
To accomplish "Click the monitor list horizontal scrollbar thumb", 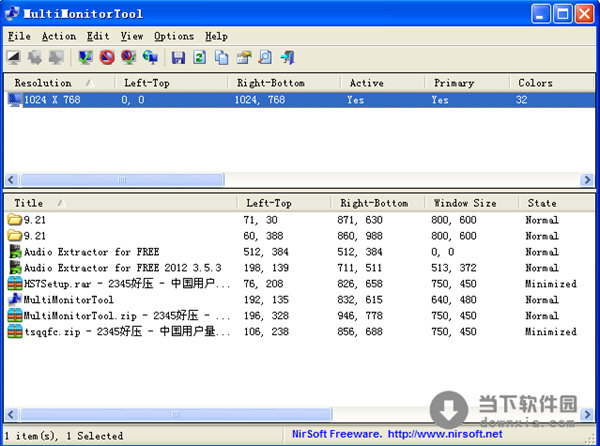I will point(122,180).
